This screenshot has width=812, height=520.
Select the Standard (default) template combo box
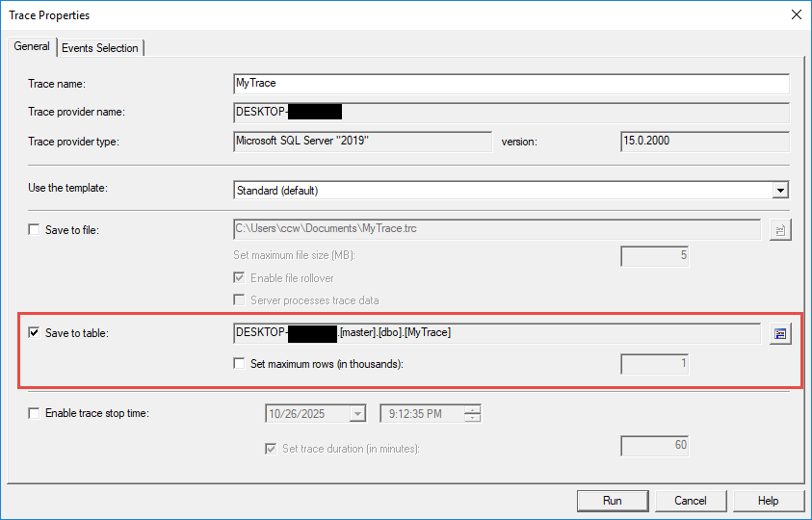[x=511, y=191]
